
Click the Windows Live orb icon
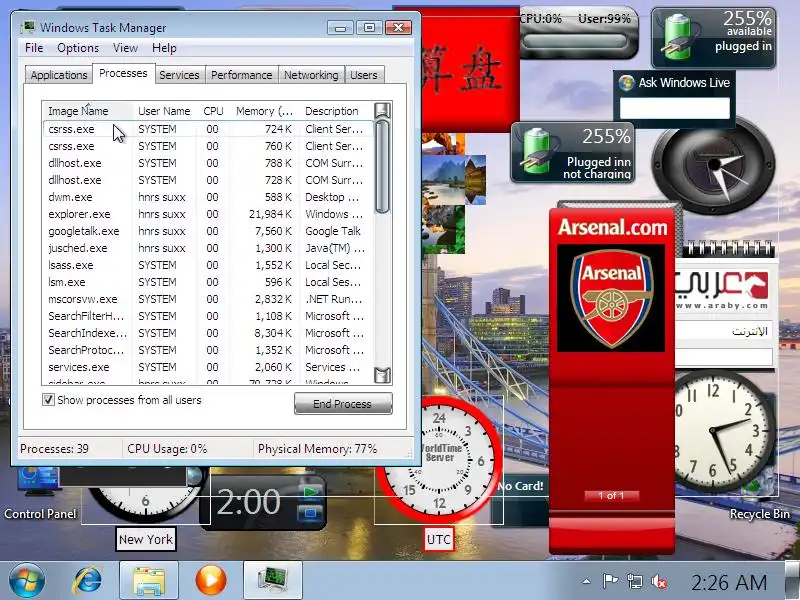click(626, 83)
